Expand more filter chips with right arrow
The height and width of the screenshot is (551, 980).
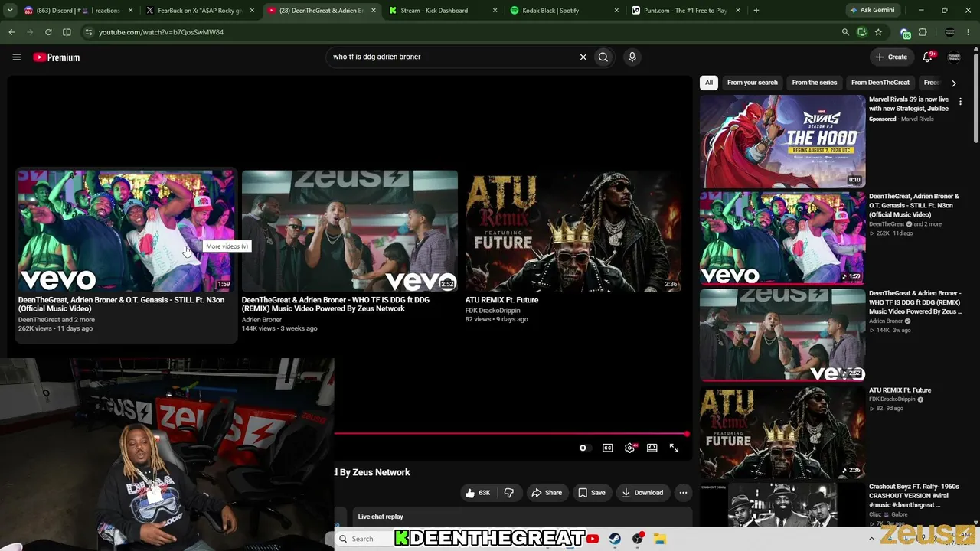point(953,83)
